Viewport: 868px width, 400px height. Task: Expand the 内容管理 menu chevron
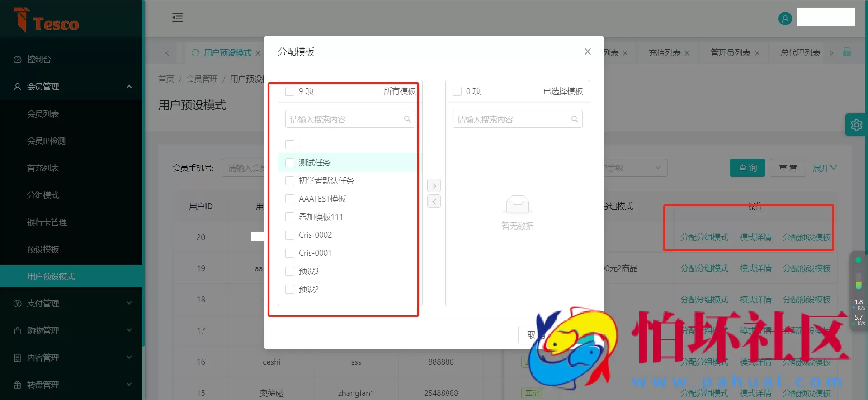click(x=129, y=358)
